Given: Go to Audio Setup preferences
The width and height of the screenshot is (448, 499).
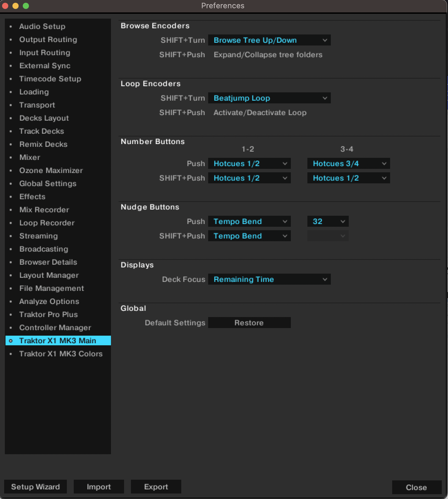Looking at the screenshot, I should coord(42,27).
